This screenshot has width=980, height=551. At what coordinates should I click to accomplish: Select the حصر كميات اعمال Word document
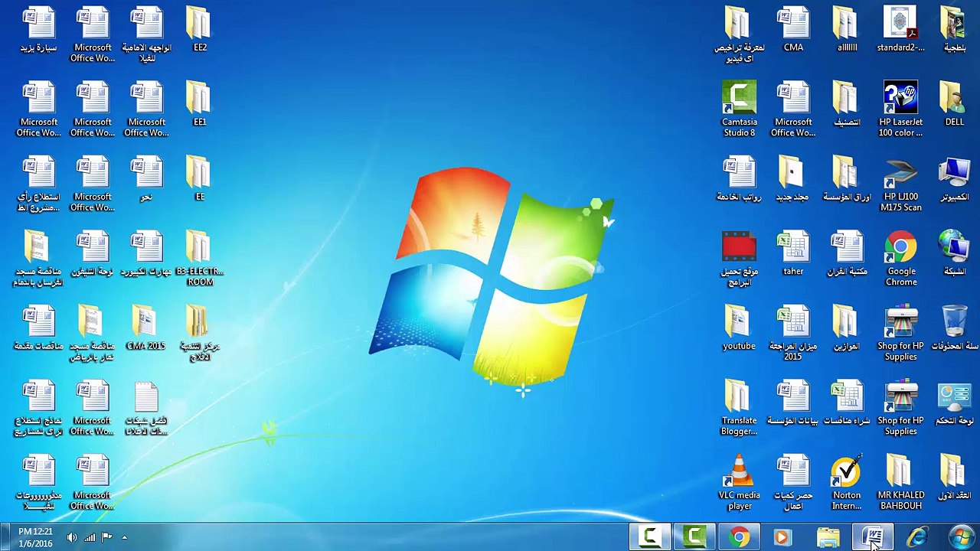point(793,482)
